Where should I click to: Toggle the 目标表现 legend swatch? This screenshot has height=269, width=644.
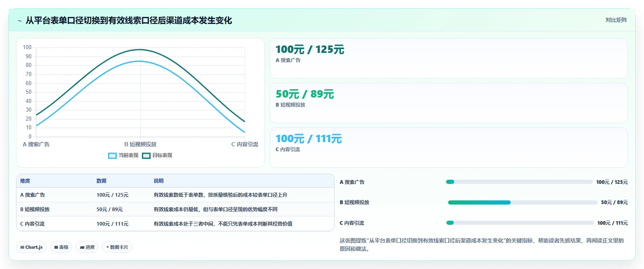tap(146, 155)
